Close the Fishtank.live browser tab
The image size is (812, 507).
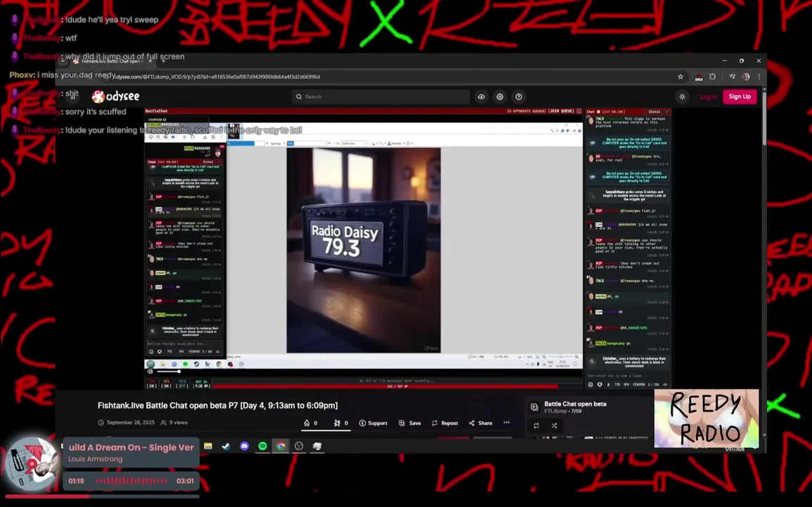click(150, 61)
